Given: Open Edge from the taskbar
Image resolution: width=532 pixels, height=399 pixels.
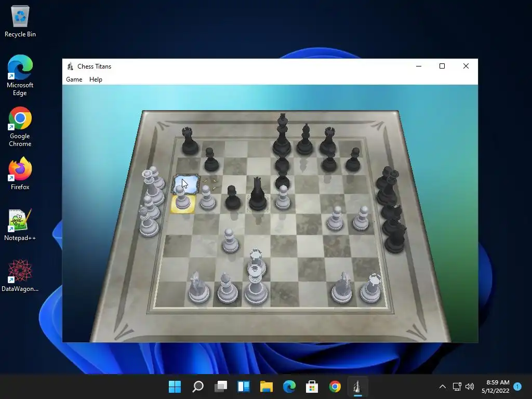Looking at the screenshot, I should point(289,387).
